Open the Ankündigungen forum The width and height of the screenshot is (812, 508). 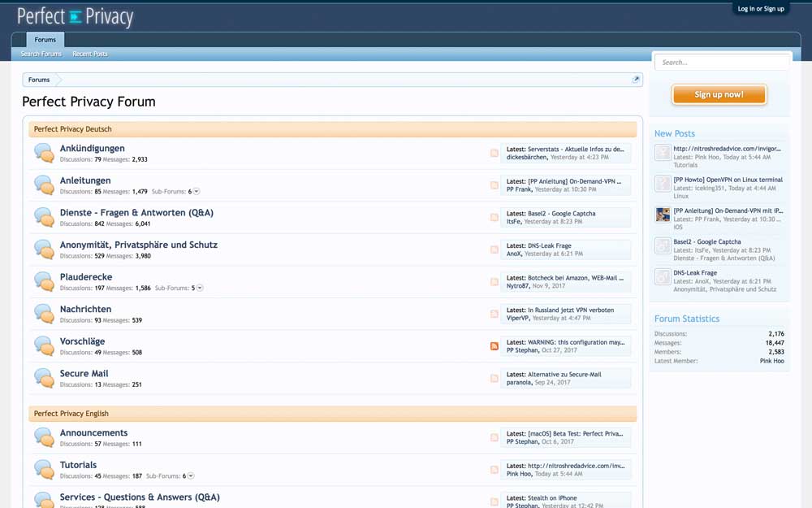point(93,148)
